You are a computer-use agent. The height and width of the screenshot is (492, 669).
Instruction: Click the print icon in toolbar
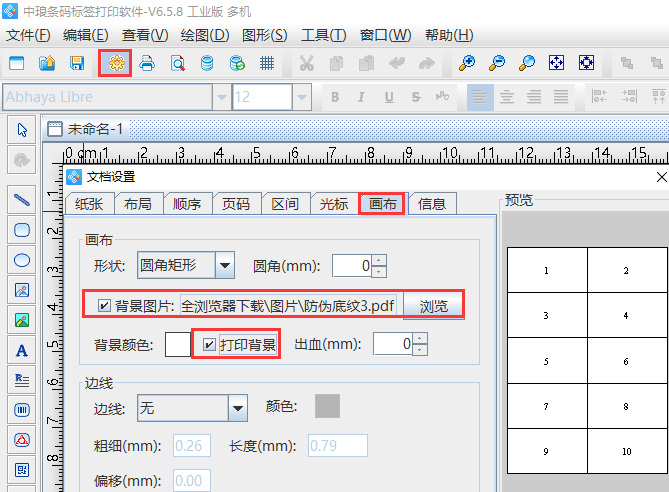147,63
